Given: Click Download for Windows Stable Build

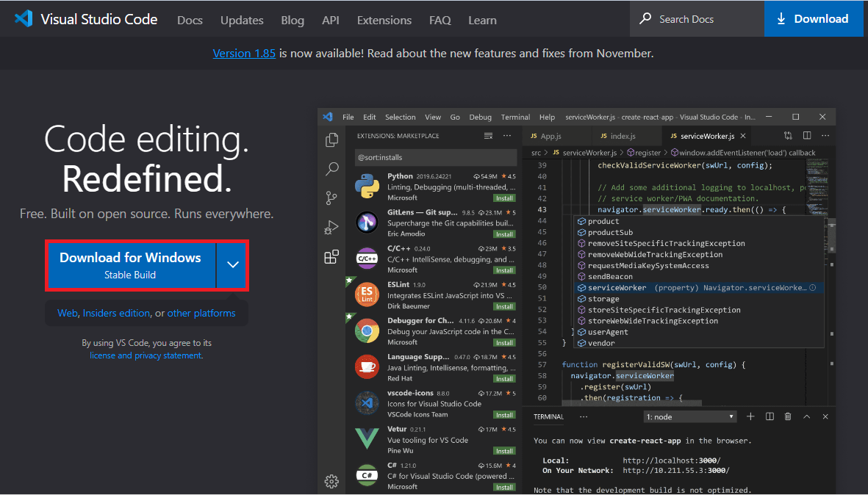Looking at the screenshot, I should (131, 265).
